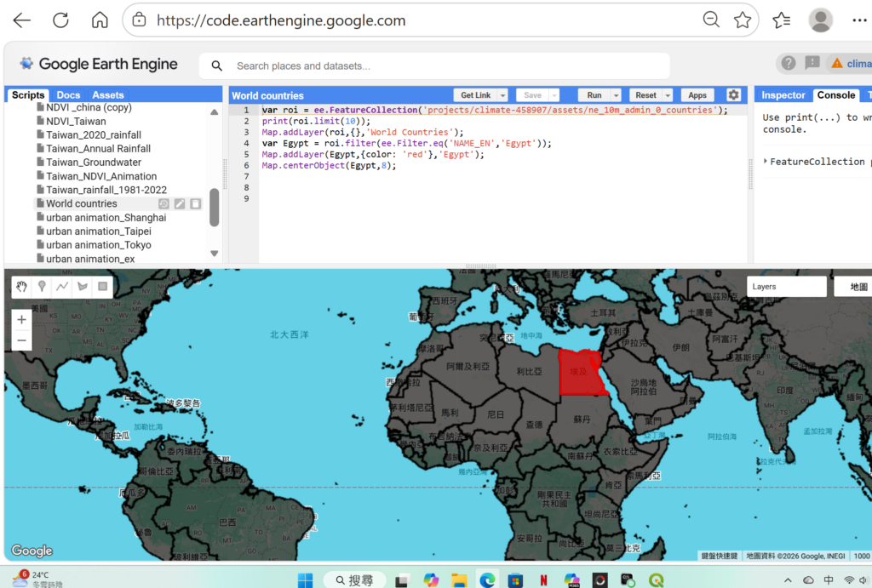The height and width of the screenshot is (588, 872).
Task: Select the hand pan tool on map
Action: click(21, 287)
